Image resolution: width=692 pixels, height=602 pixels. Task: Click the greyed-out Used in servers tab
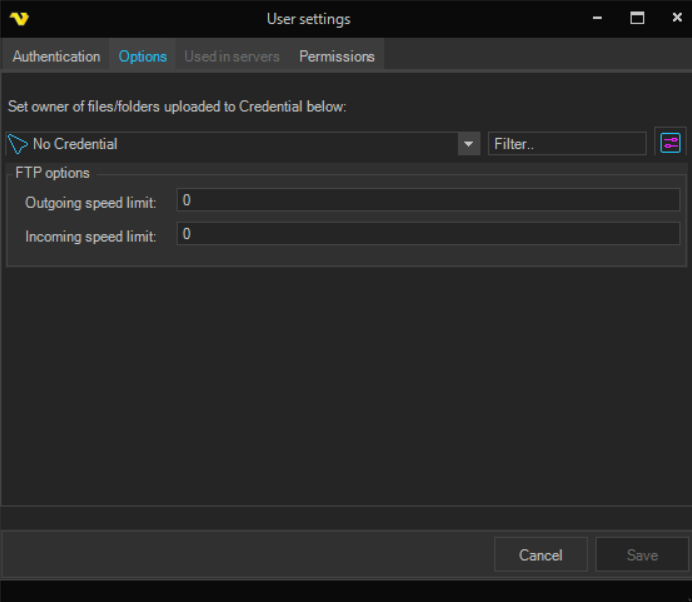click(x=232, y=56)
